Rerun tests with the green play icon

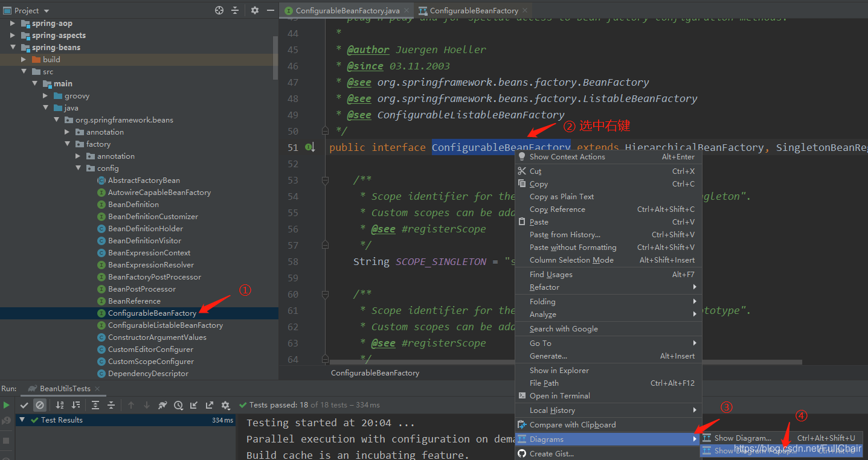pyautogui.click(x=6, y=405)
